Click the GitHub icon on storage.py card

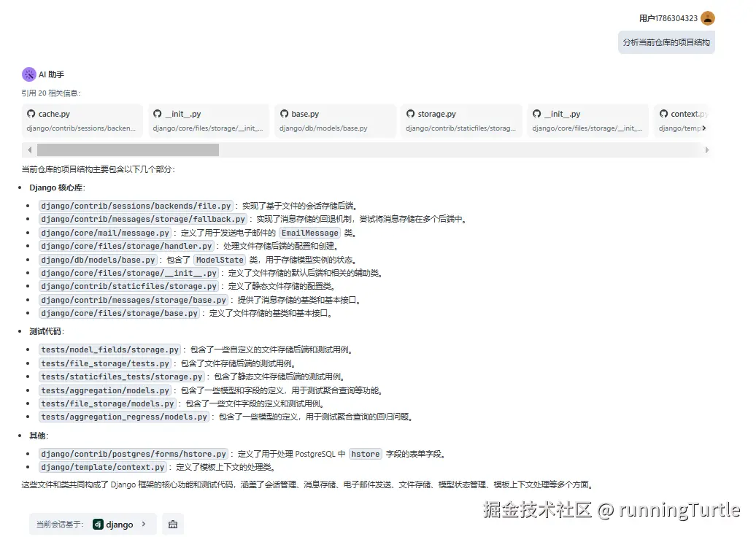click(410, 114)
